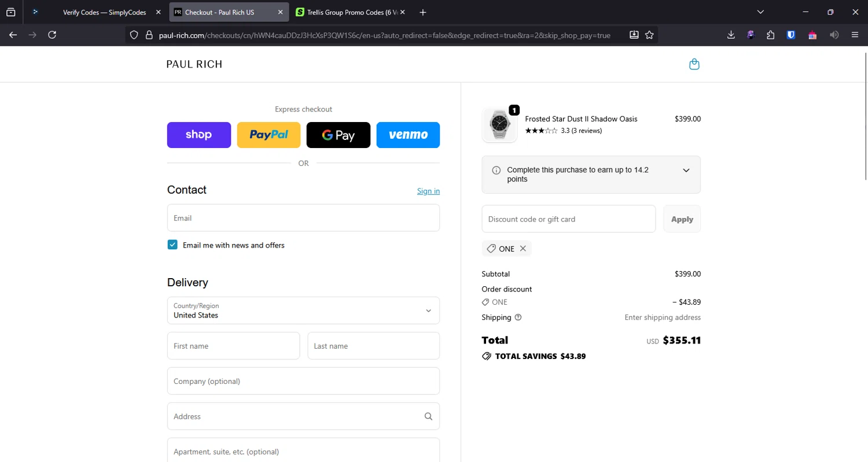Screen dimensions: 868x462
Task: Go back to the previous page
Action: 13,35
